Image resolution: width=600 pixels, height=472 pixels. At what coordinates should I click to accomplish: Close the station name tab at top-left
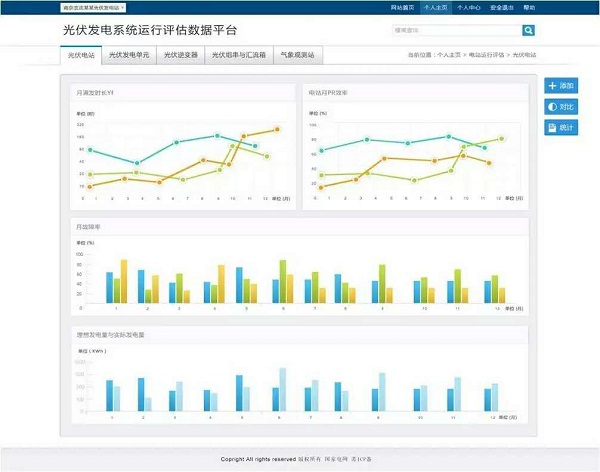[123, 7]
